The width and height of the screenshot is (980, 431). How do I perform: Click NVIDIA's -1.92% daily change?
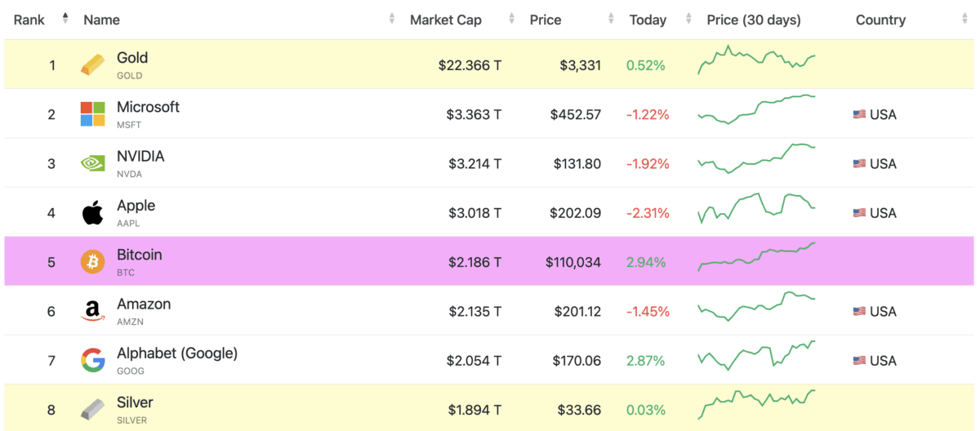coord(648,164)
